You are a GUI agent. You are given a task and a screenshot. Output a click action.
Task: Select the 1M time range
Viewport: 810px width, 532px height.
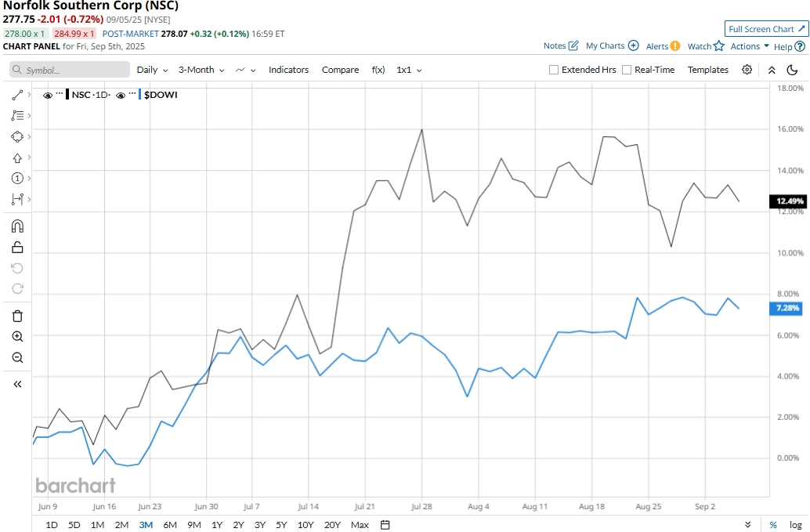coord(98,525)
